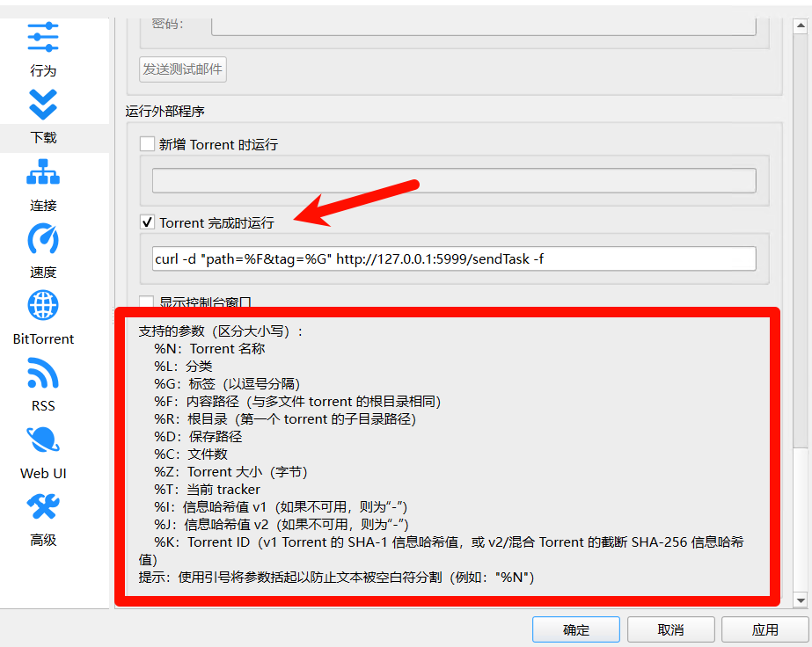Select the 速度 tab label
Screen dimensions: 812x647
(x=43, y=273)
